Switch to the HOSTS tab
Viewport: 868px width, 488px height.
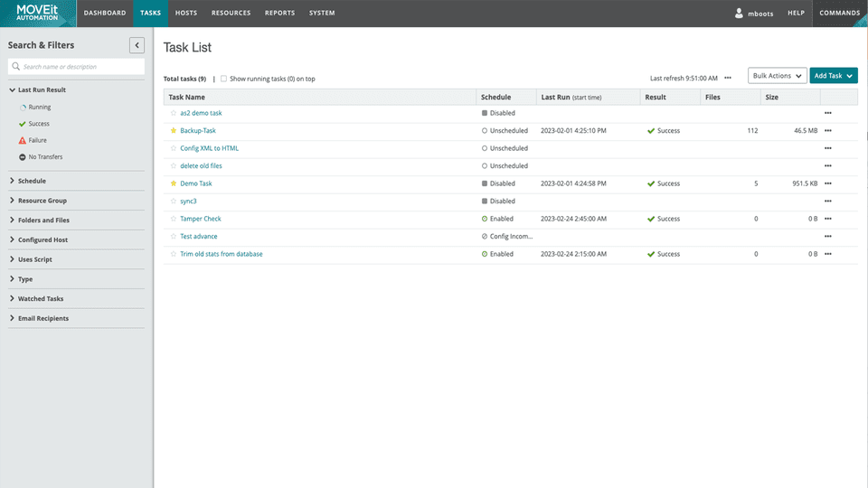click(186, 14)
